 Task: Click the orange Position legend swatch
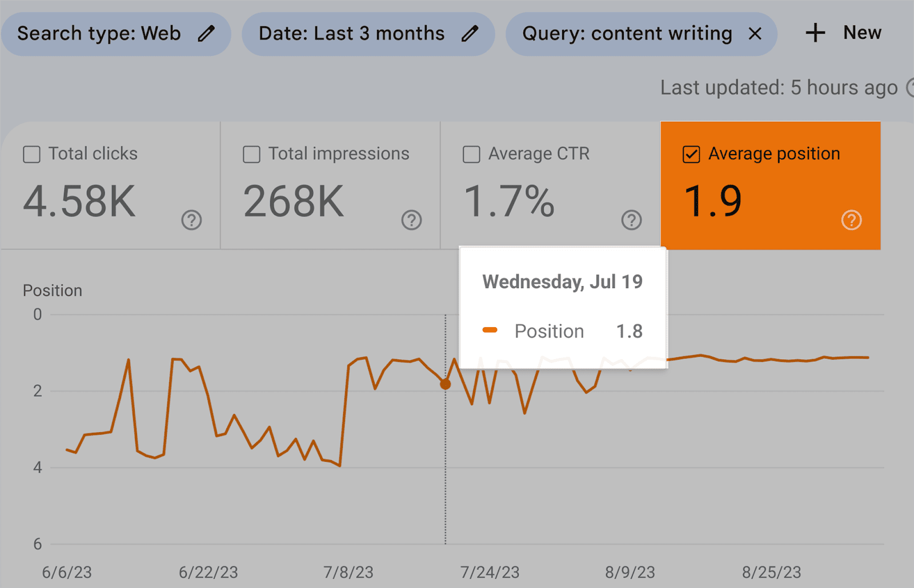click(x=490, y=330)
